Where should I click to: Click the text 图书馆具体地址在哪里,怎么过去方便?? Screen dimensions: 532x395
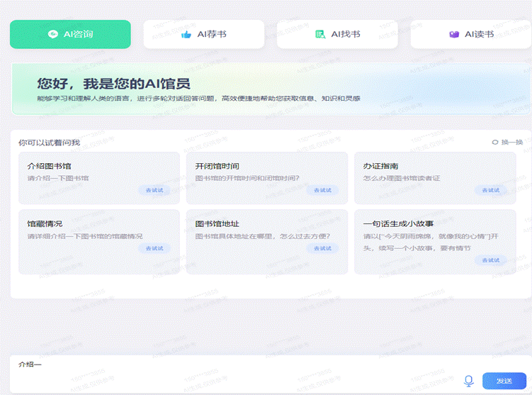263,236
